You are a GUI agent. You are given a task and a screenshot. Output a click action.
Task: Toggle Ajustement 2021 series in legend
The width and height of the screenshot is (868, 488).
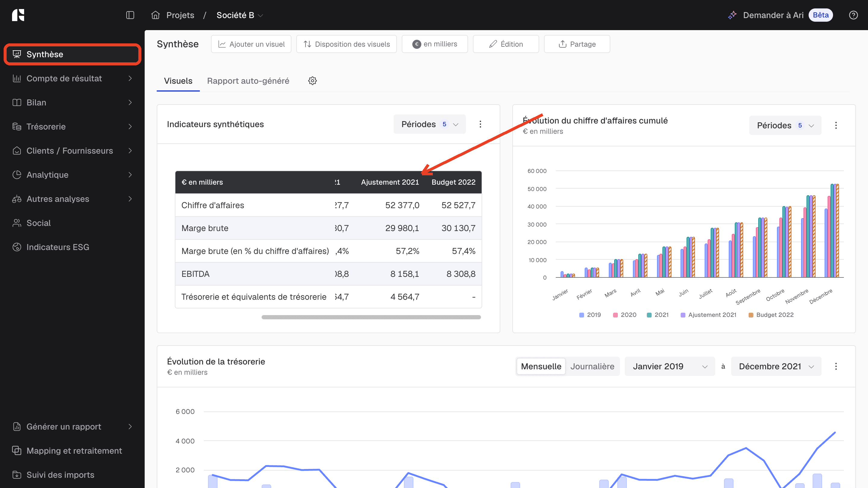pos(708,315)
